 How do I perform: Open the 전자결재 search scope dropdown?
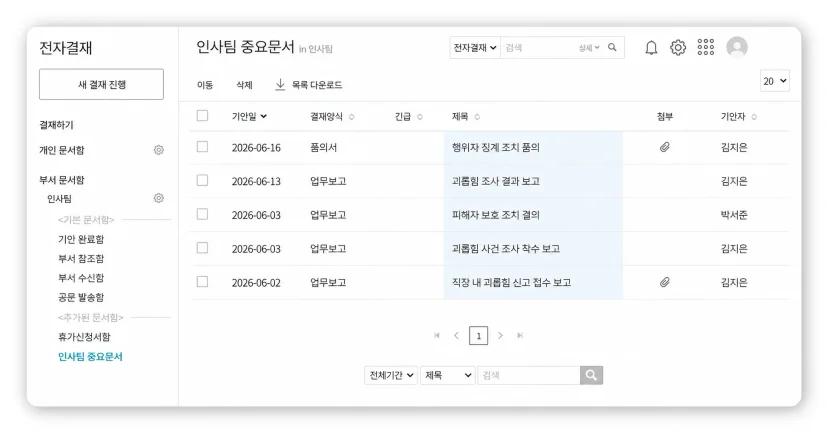(x=475, y=48)
